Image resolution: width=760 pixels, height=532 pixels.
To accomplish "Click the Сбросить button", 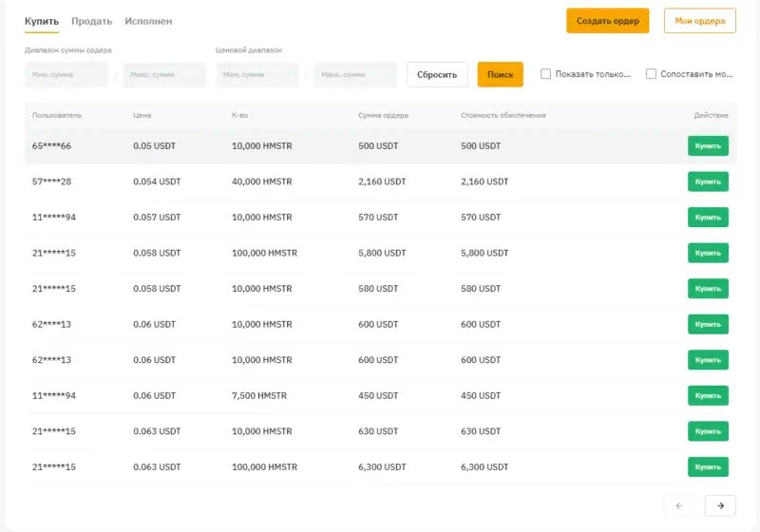I will click(437, 75).
